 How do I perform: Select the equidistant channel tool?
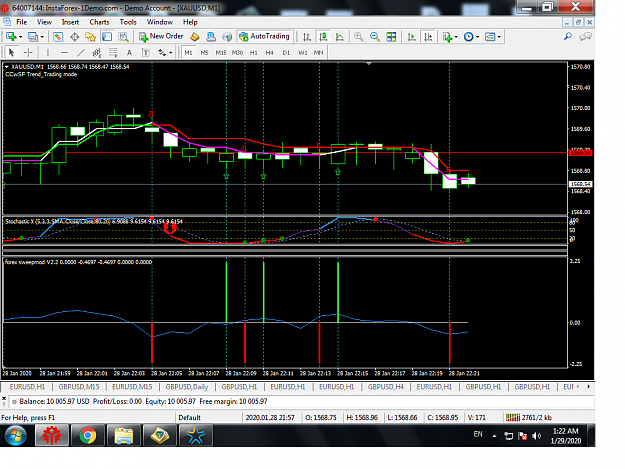click(x=97, y=52)
